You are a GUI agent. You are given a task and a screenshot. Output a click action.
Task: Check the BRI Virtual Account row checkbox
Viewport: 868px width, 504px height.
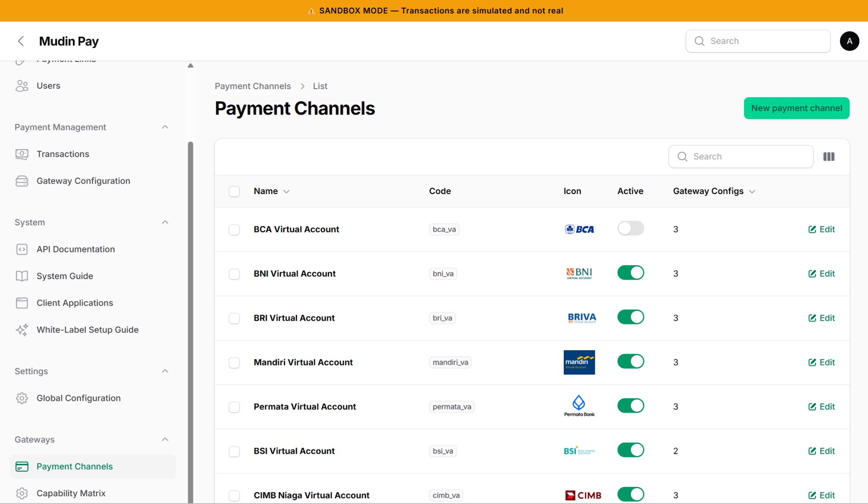234,319
